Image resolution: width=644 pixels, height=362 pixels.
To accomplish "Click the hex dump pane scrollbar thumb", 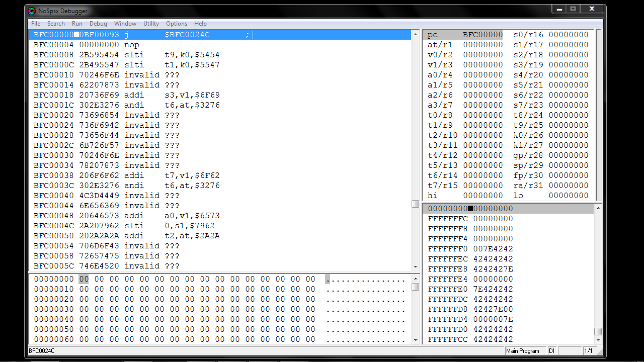I will pyautogui.click(x=415, y=287).
